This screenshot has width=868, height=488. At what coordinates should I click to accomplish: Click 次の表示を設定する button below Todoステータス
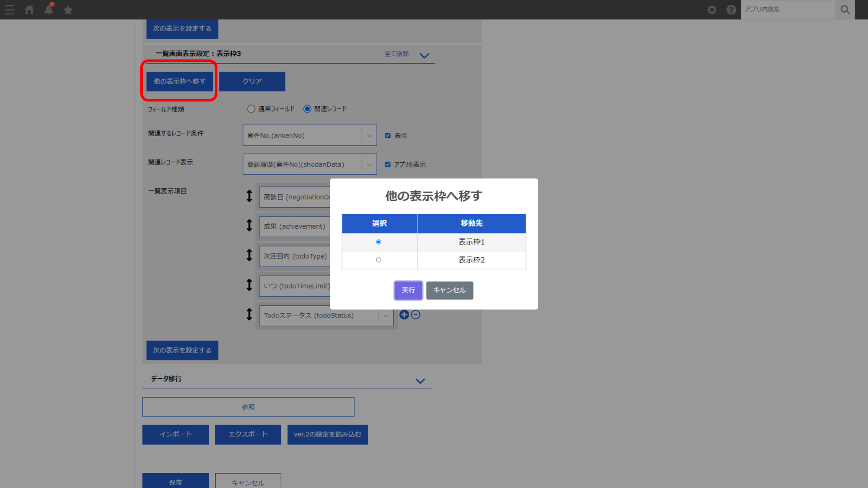(182, 350)
